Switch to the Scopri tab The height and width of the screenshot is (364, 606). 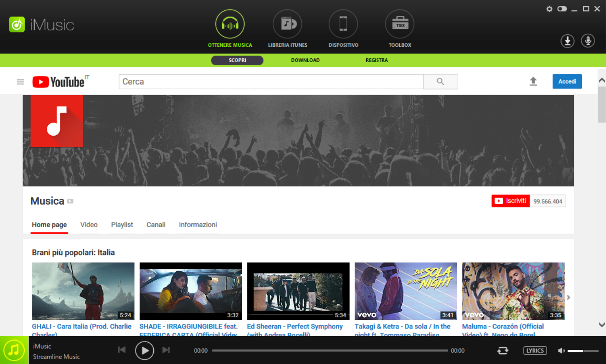[x=237, y=60]
